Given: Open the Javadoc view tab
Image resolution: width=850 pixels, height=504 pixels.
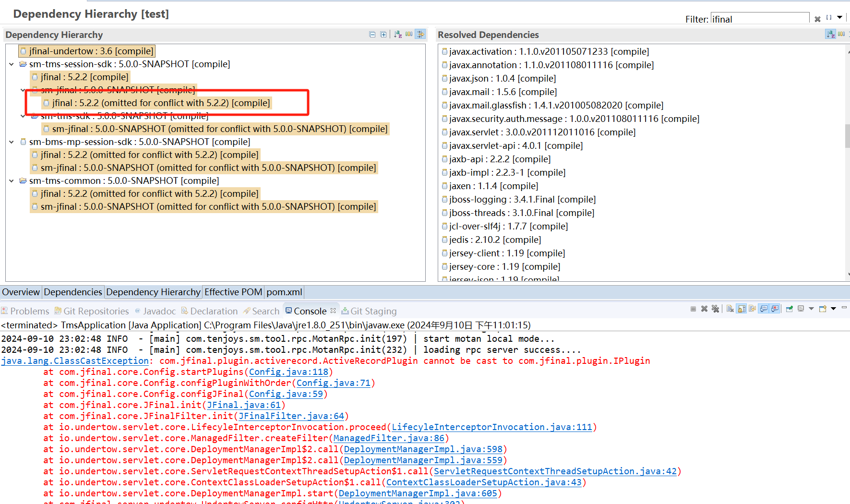Looking at the screenshot, I should click(156, 311).
